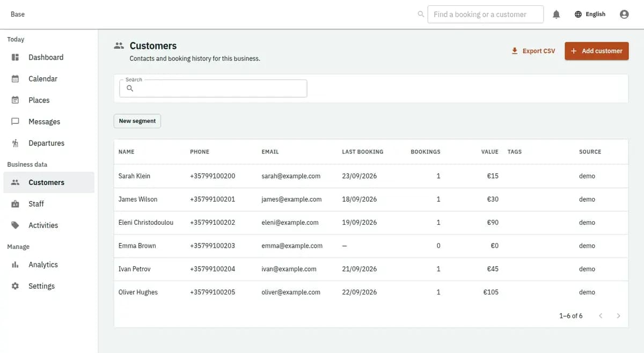Create a New segment
644x353 pixels.
click(137, 121)
